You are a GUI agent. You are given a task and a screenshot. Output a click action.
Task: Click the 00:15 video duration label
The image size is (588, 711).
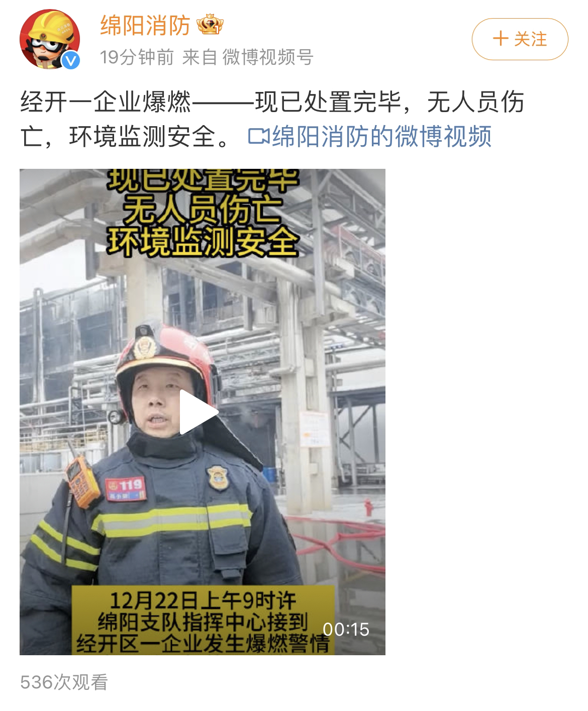346,629
